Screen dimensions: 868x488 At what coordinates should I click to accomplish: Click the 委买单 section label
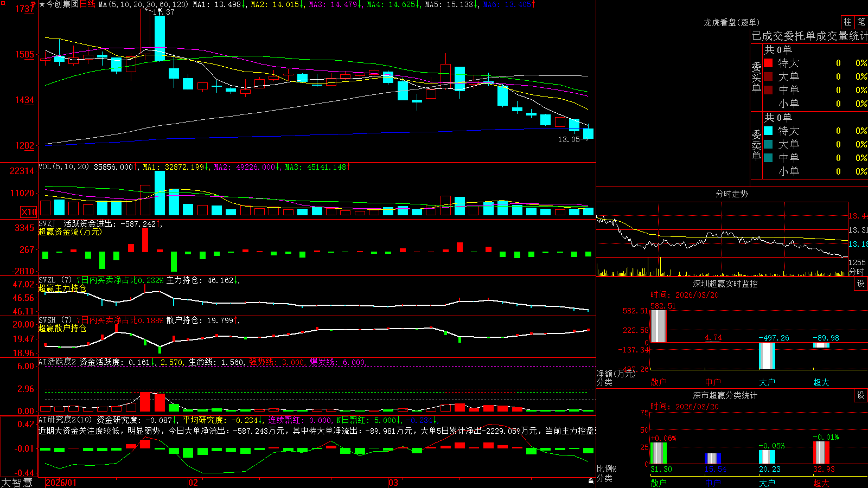point(756,77)
